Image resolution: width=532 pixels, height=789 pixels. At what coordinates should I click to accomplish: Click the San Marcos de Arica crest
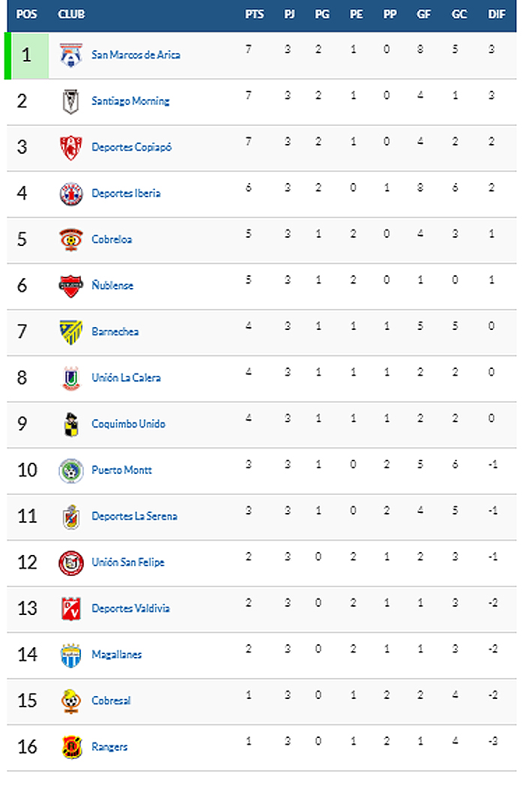pyautogui.click(x=70, y=55)
